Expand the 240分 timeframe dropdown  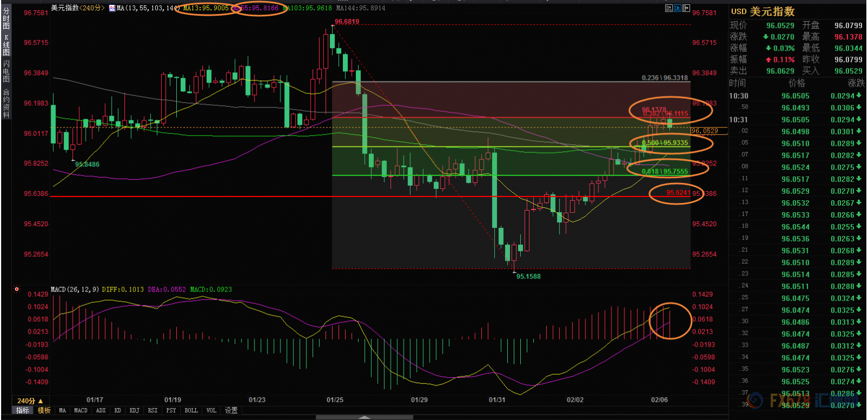(x=30, y=401)
